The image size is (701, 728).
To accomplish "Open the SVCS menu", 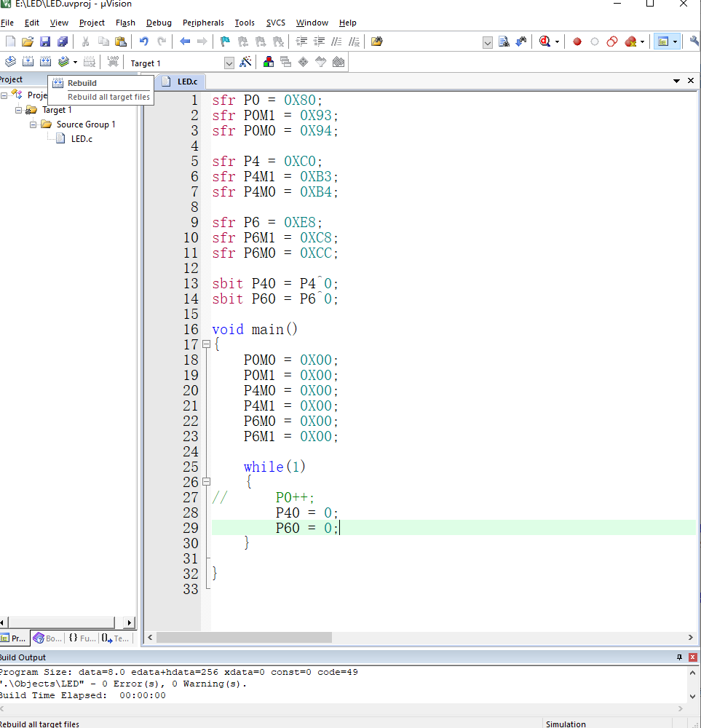I will coord(276,23).
